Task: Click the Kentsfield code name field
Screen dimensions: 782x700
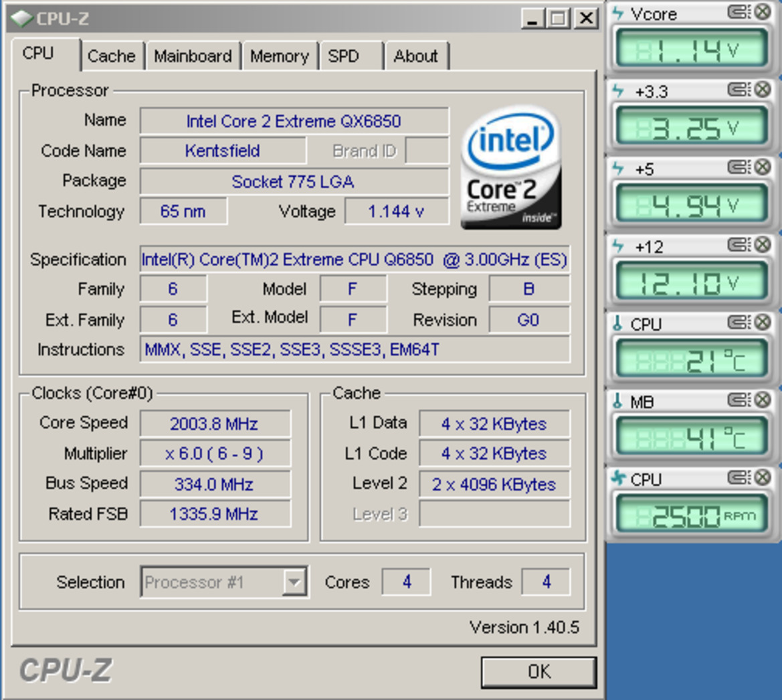Action: pyautogui.click(x=223, y=151)
